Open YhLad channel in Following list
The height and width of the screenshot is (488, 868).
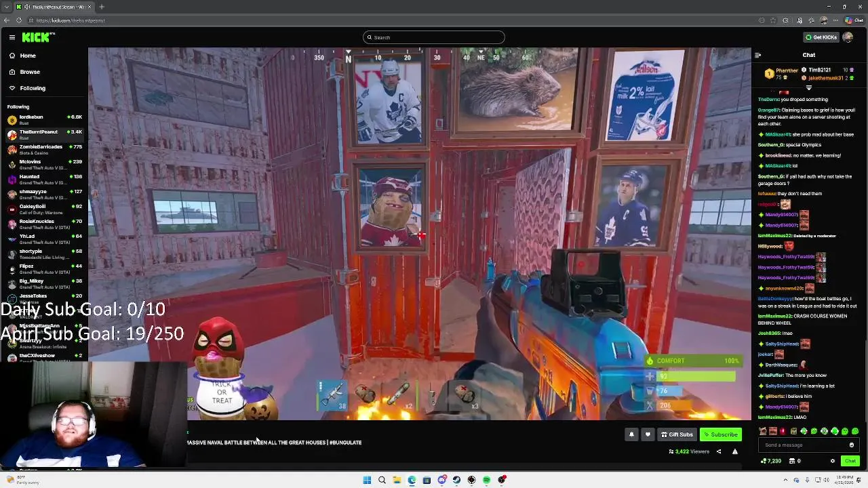(44, 239)
